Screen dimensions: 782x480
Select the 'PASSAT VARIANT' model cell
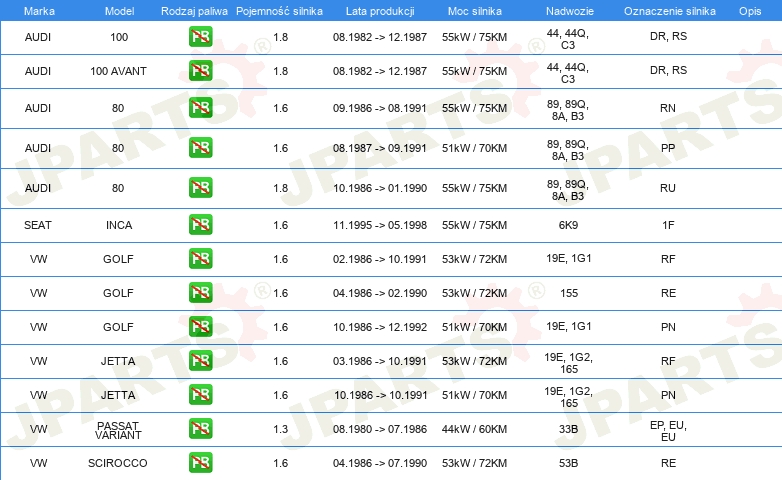[x=118, y=430]
